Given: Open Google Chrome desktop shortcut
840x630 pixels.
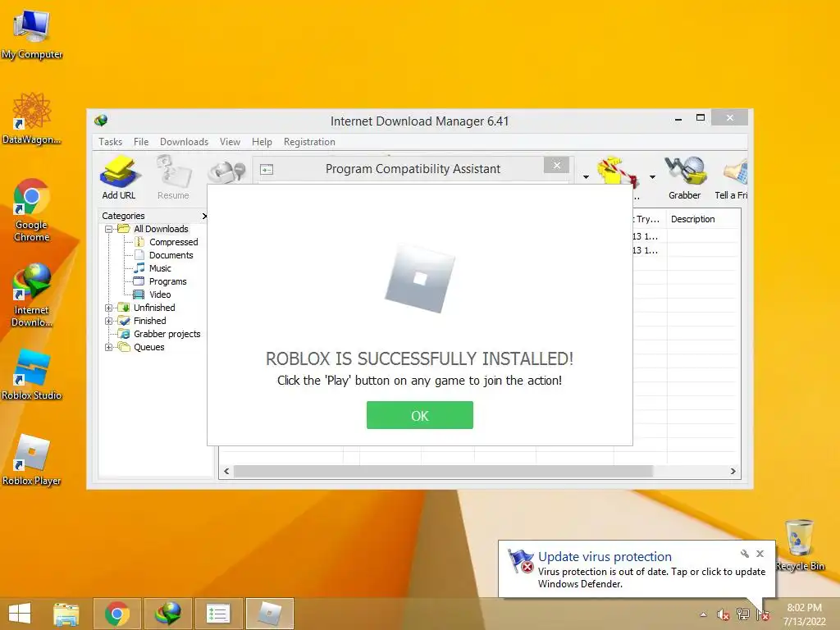Looking at the screenshot, I should coord(32,210).
